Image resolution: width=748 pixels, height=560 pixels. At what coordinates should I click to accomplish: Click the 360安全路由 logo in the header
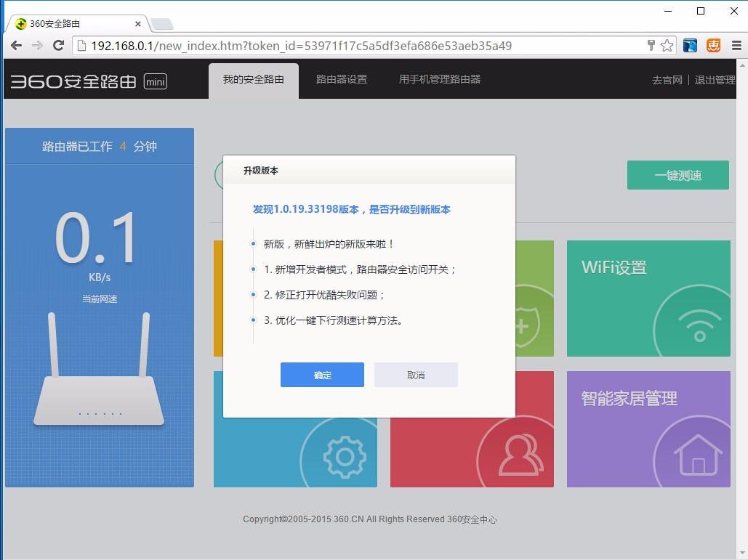click(x=73, y=80)
